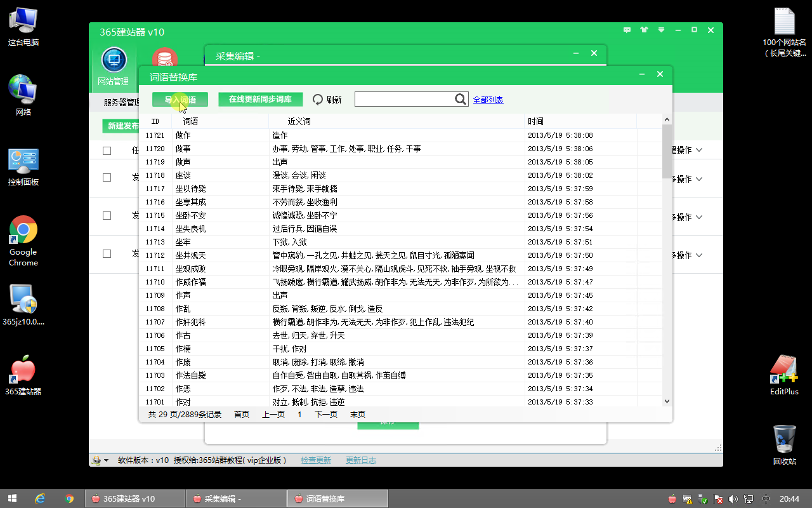Click the 新建发布 button in main window
Image resolution: width=812 pixels, height=508 pixels.
click(x=121, y=126)
